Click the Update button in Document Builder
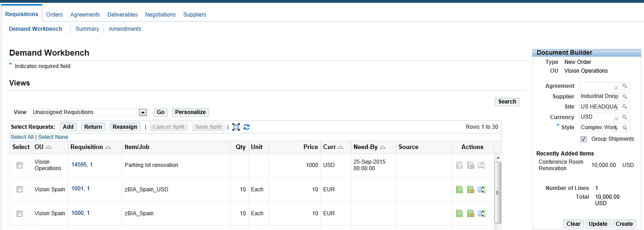This screenshot has height=230, width=644. pyautogui.click(x=598, y=224)
